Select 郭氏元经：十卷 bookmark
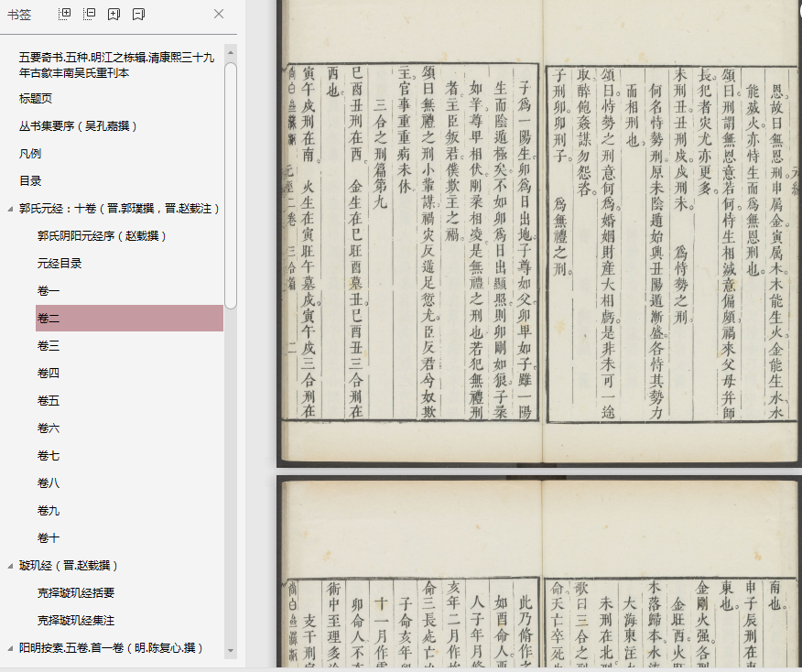802x672 pixels. click(120, 209)
